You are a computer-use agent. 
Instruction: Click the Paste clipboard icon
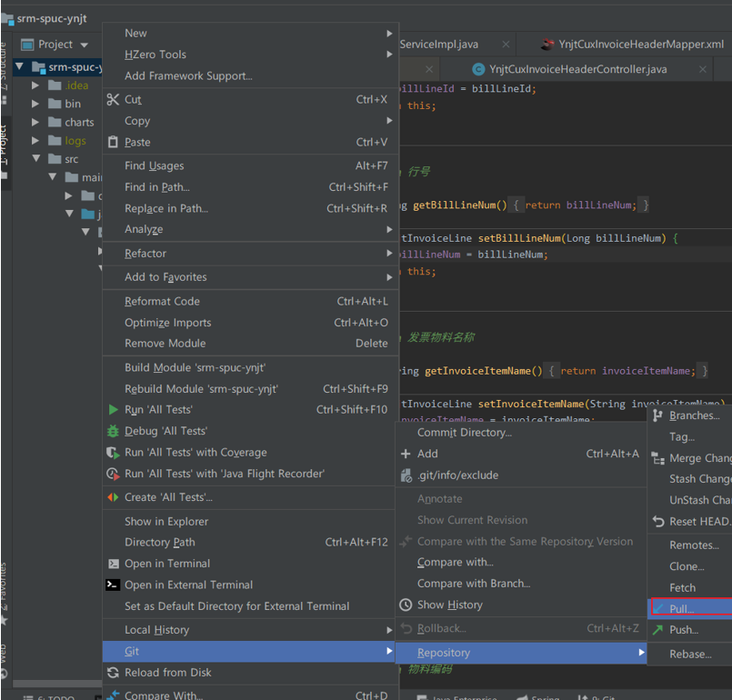point(113,142)
